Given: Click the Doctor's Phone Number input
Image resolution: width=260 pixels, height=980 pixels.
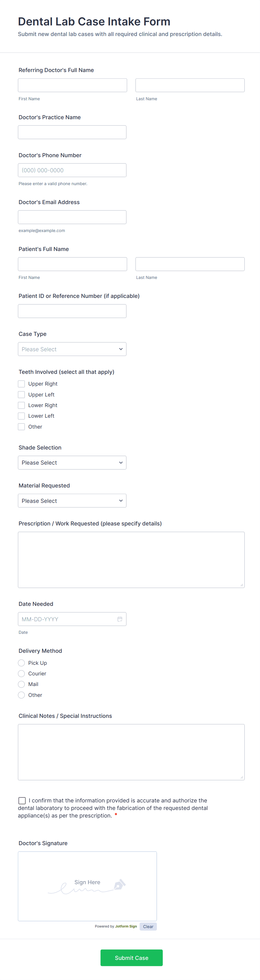Looking at the screenshot, I should coord(72,170).
